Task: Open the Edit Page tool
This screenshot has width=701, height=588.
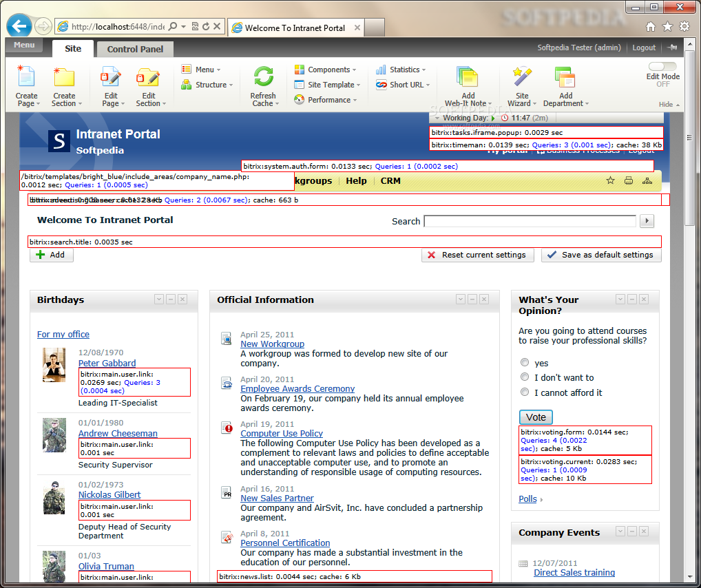Action: coord(110,77)
